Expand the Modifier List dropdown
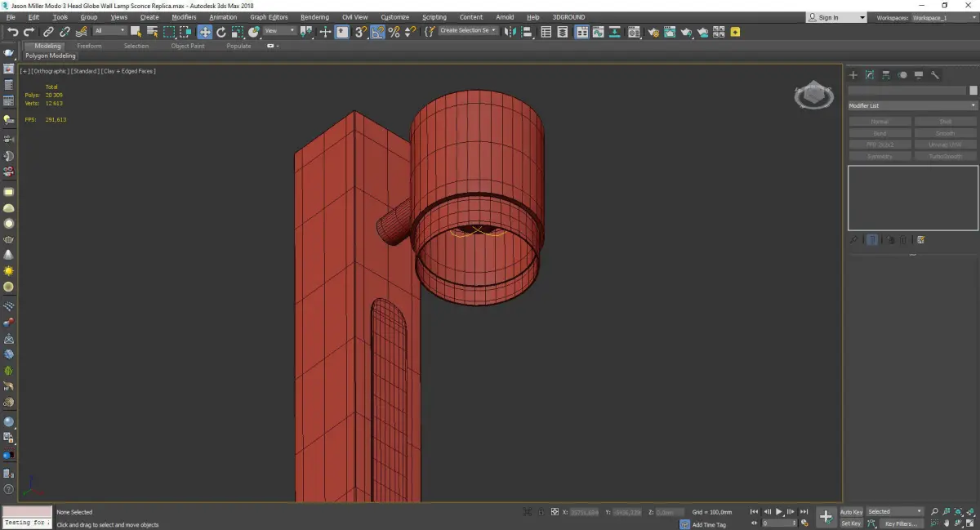Image resolution: width=980 pixels, height=530 pixels. coord(912,105)
